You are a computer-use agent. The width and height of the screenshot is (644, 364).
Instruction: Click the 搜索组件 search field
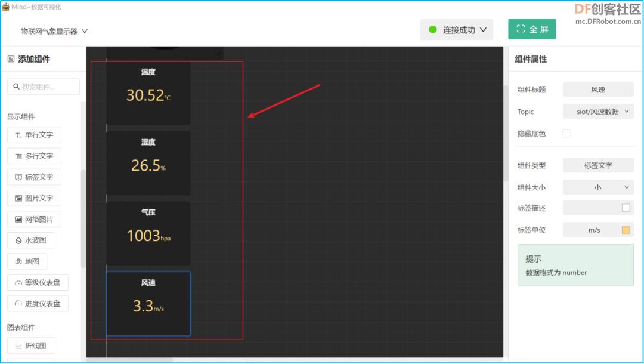coord(44,87)
